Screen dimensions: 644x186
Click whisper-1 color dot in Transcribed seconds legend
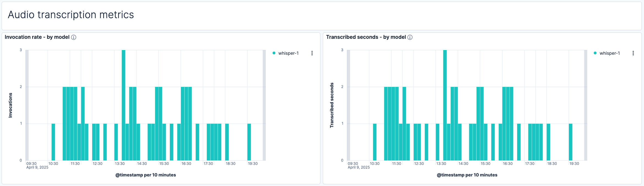point(595,53)
